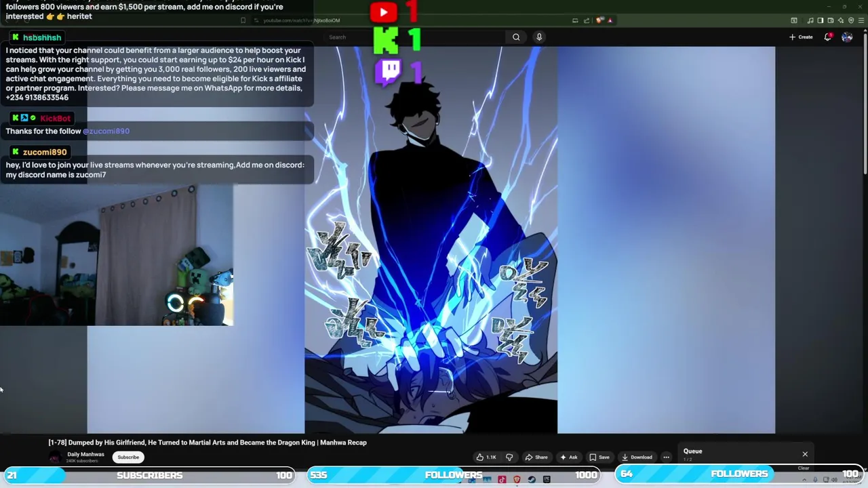
Task: Share the video
Action: [x=536, y=457]
